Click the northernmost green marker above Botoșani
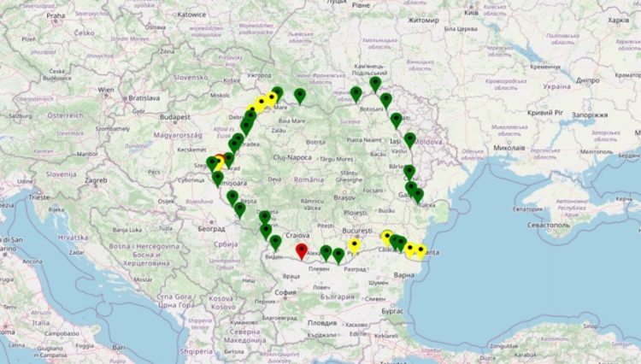Screen dimensions: 641x364 point(375,84)
